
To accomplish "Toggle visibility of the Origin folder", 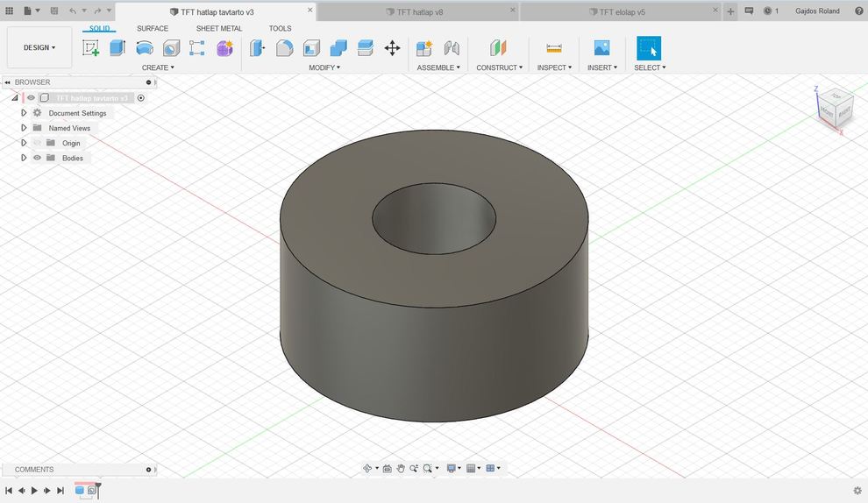I will [x=38, y=143].
